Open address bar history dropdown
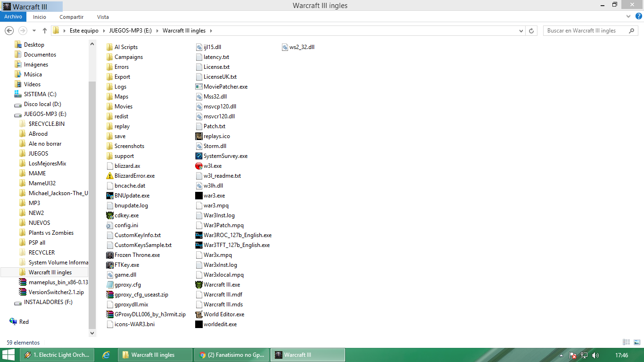Viewport: 644px width, 362px height. click(521, 31)
